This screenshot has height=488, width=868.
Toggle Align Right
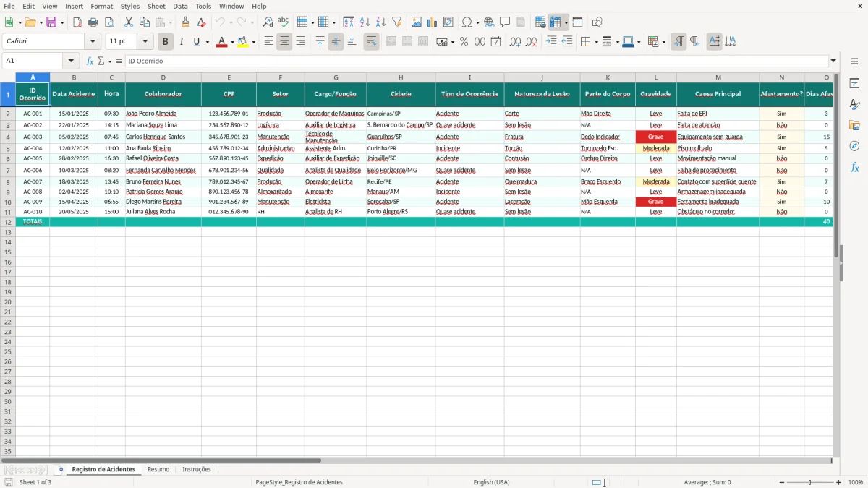[x=300, y=42]
